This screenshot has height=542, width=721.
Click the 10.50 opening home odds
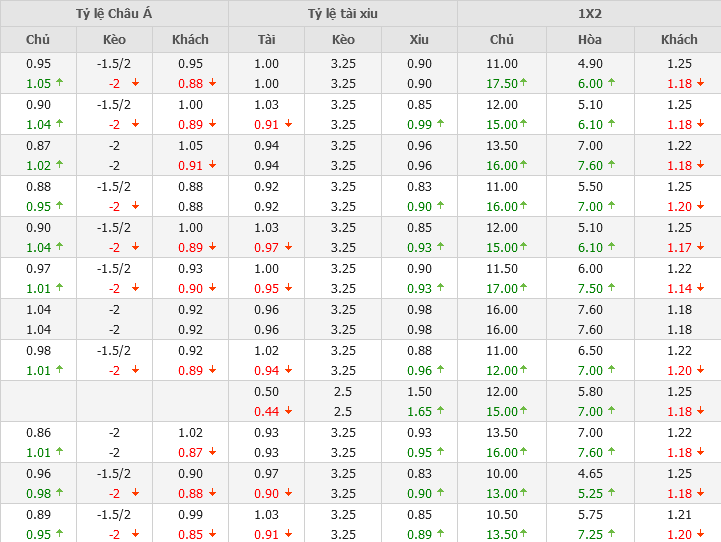click(502, 514)
